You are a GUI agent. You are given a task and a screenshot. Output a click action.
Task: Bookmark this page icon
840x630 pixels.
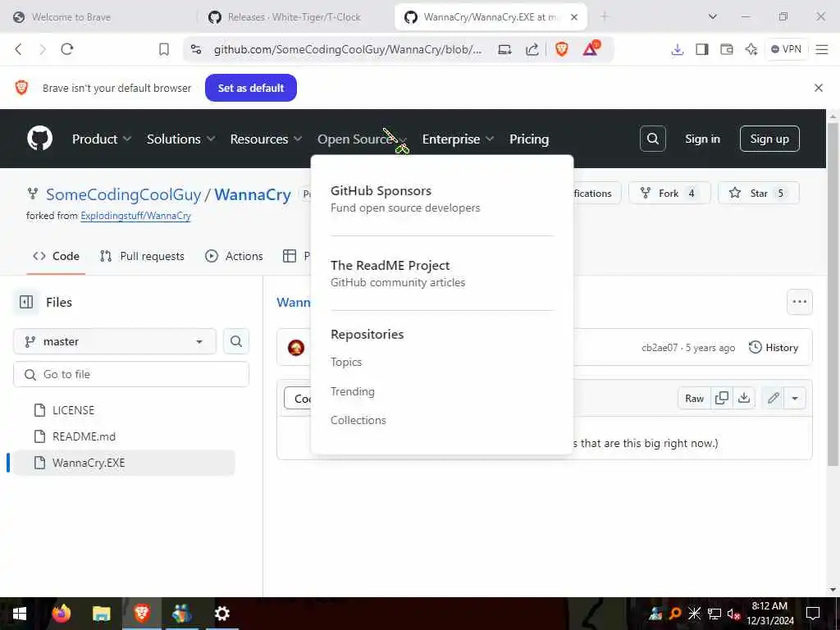click(164, 49)
